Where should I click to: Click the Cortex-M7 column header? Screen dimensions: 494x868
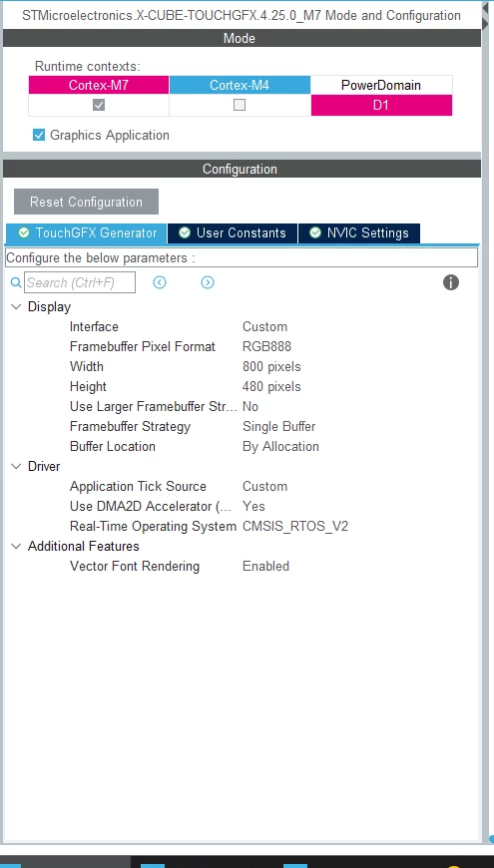tap(99, 85)
